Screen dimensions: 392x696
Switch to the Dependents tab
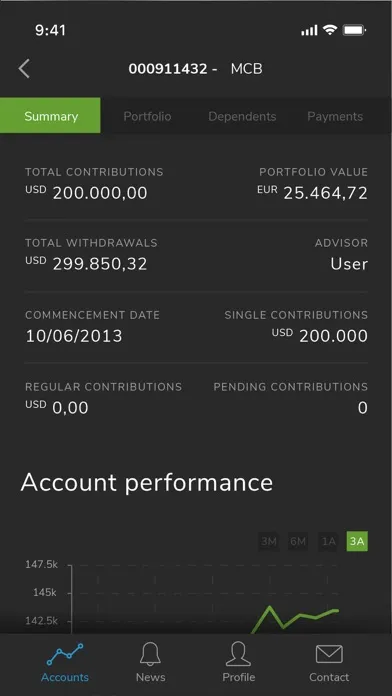[x=242, y=116]
